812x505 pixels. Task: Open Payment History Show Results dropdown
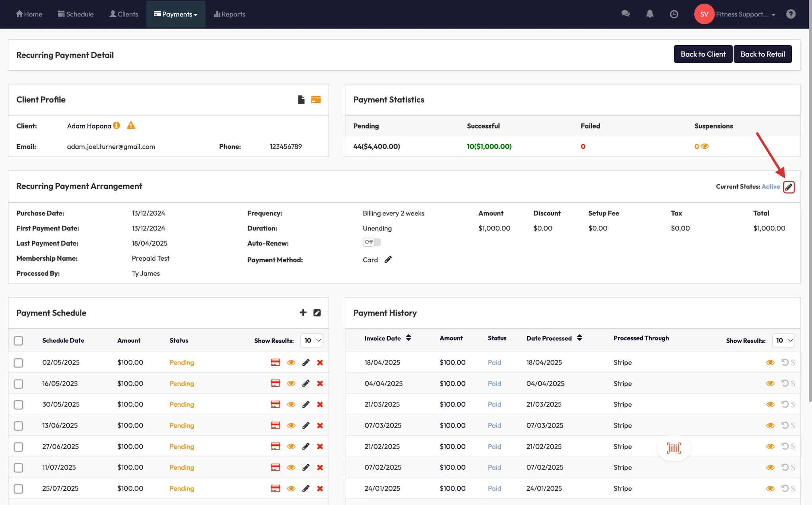(784, 340)
